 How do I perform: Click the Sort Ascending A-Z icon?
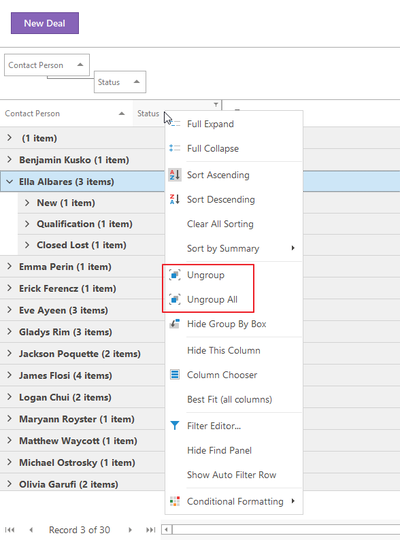[x=175, y=175]
